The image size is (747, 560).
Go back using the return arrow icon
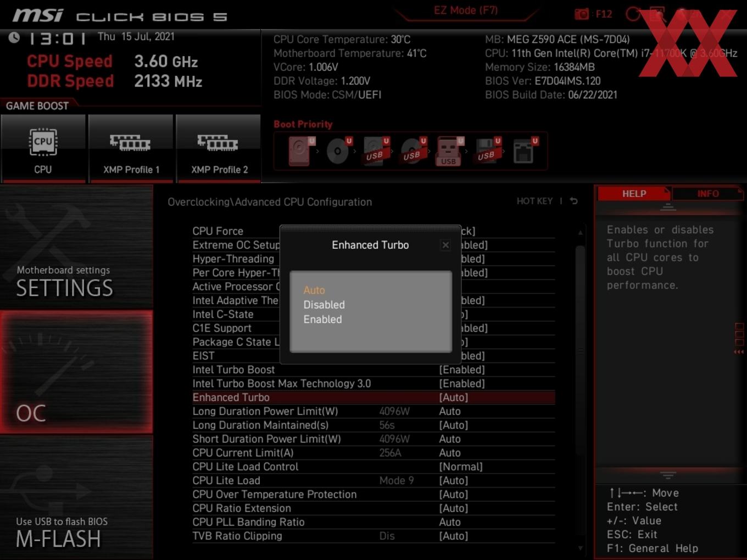574,201
